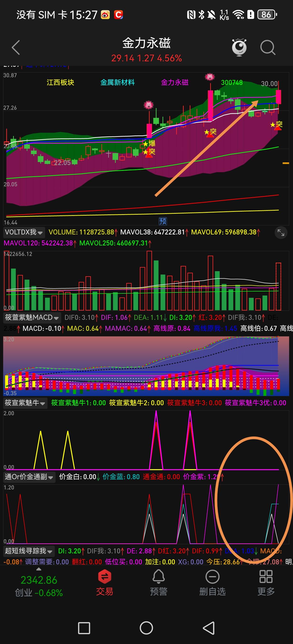Viewport: 293px width, 644px height.
Task: Tap the latest pink candlestick
Action: (278, 97)
